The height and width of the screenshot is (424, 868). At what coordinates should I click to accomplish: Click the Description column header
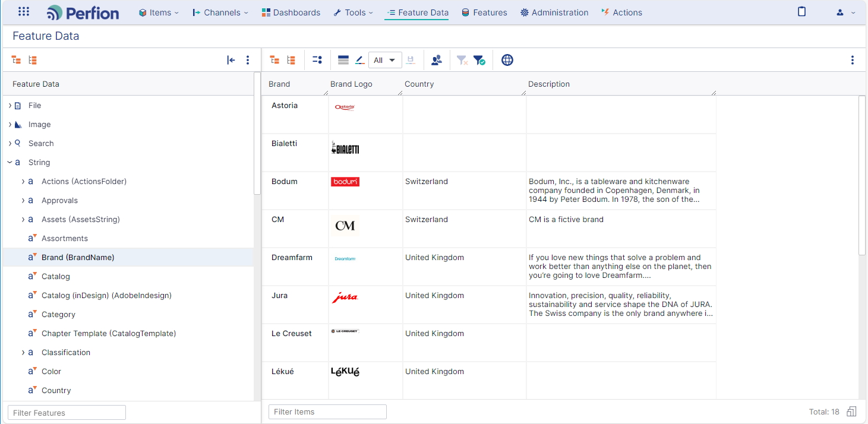click(549, 84)
